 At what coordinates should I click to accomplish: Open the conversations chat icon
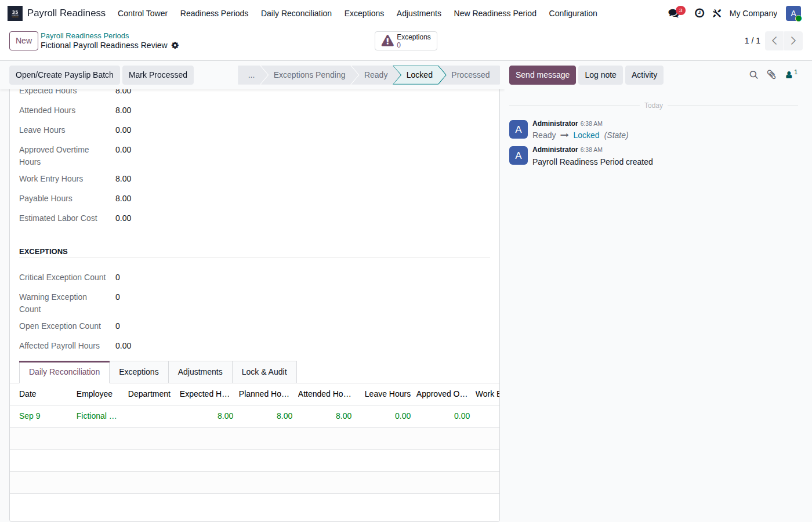point(673,13)
